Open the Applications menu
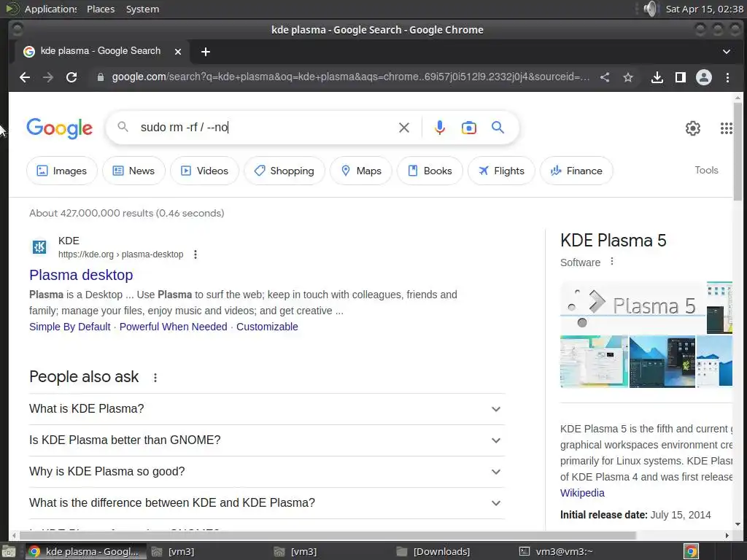The width and height of the screenshot is (747, 560). 50,9
